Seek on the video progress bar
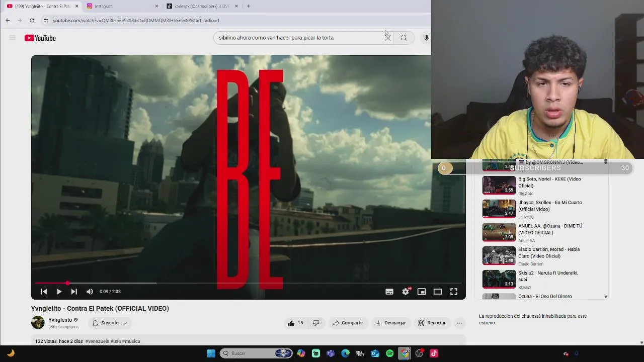 (248, 283)
